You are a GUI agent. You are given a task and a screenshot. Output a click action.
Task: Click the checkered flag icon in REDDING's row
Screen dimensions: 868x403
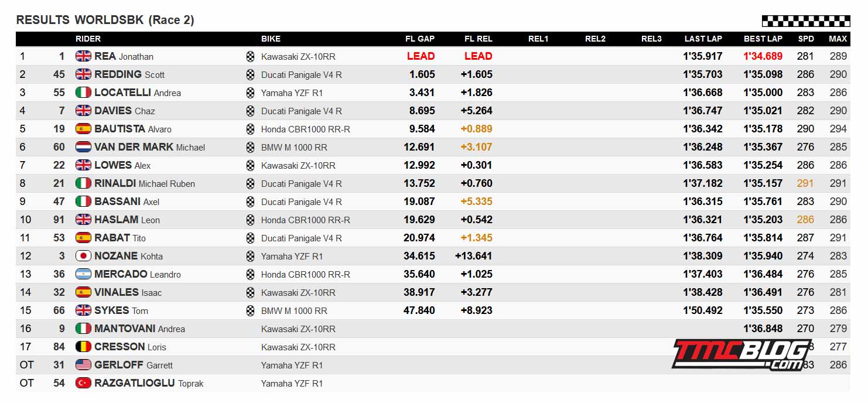pyautogui.click(x=251, y=74)
